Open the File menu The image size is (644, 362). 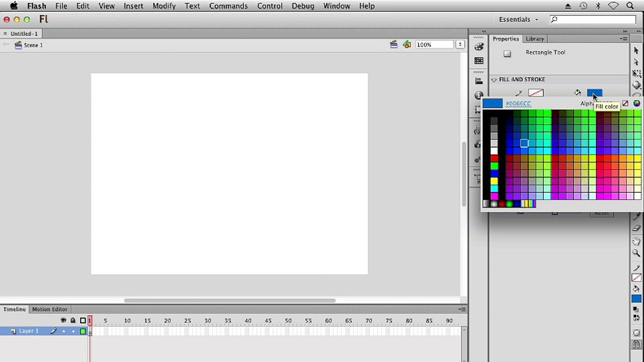click(x=61, y=6)
